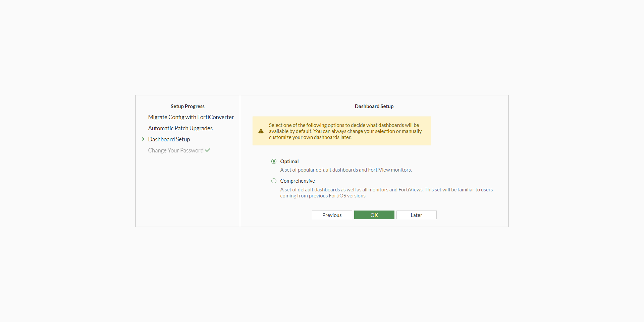Click the OK button

[x=374, y=215]
